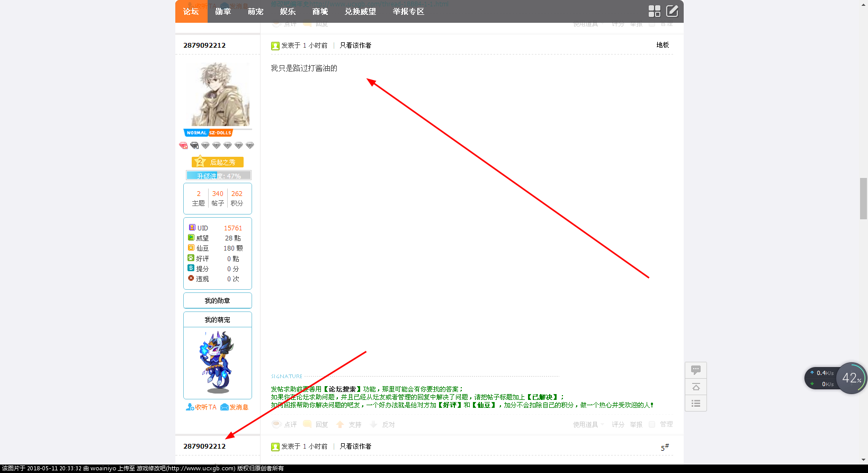
Task: Click the orange 仙豆 icon
Action: click(191, 248)
